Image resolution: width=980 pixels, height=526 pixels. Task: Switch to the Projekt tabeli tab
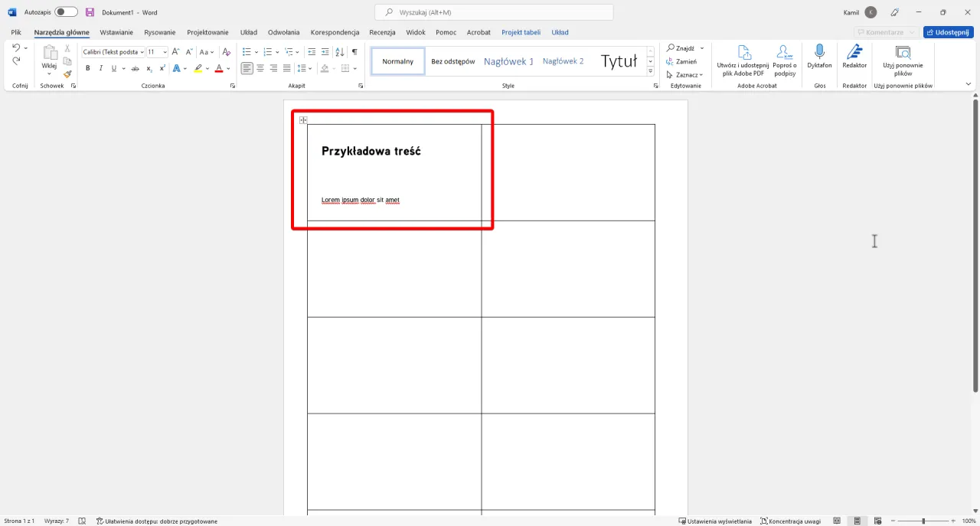(x=521, y=32)
